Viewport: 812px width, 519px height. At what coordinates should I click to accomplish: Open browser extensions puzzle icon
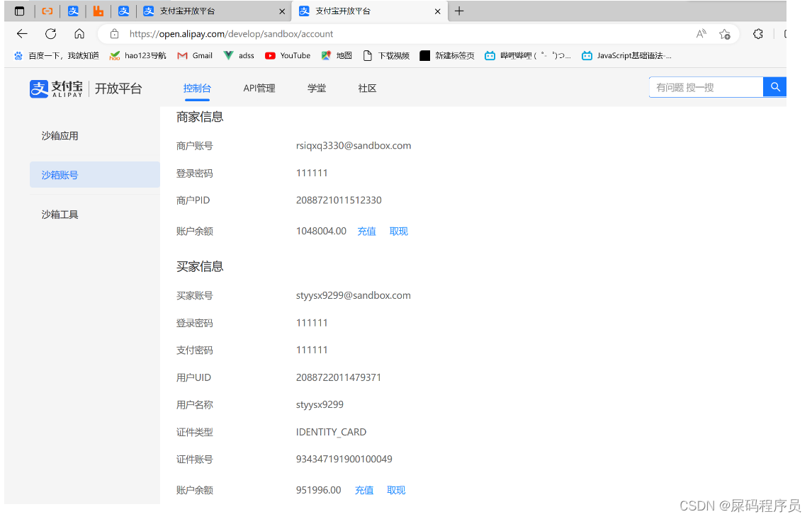pos(758,34)
